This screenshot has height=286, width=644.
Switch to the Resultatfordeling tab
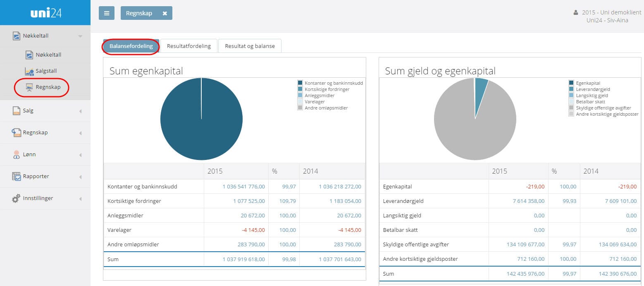pyautogui.click(x=188, y=46)
